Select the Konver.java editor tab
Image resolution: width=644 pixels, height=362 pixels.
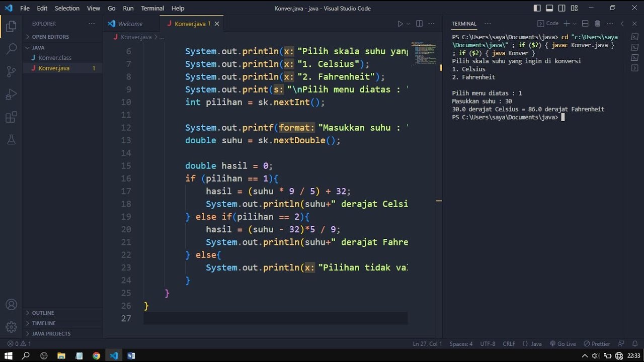(192, 24)
